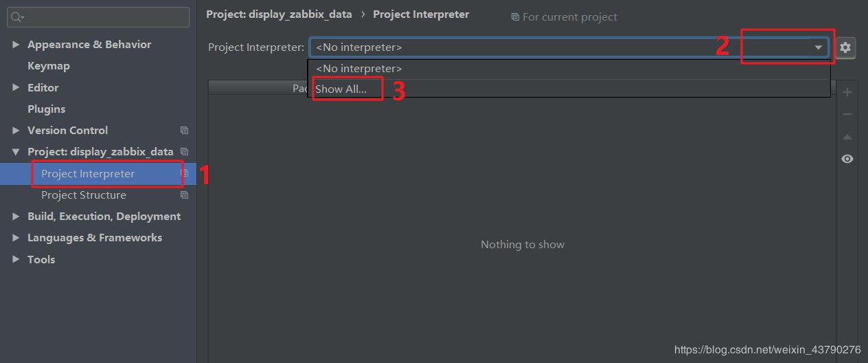Click the remove package minus icon
Screen dimensions: 868x363
(847, 114)
